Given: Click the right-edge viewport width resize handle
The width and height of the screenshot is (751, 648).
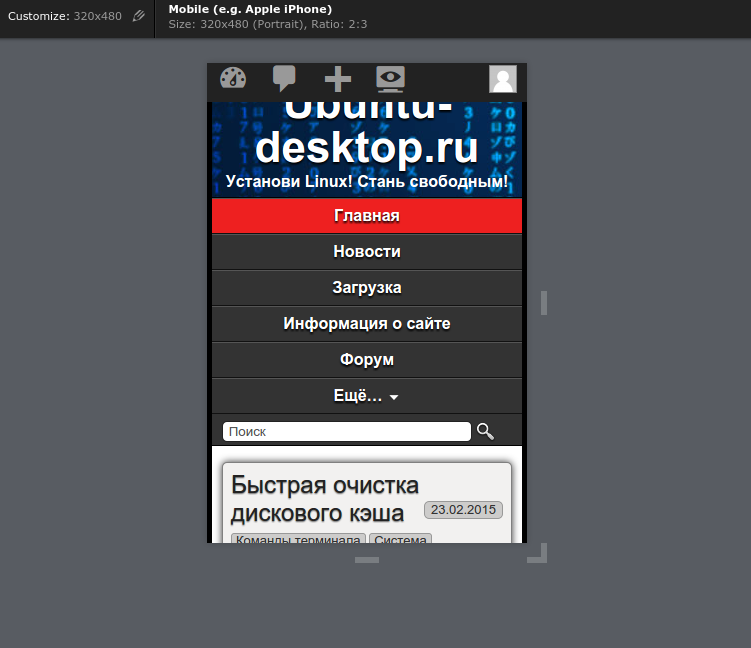Looking at the screenshot, I should (544, 303).
